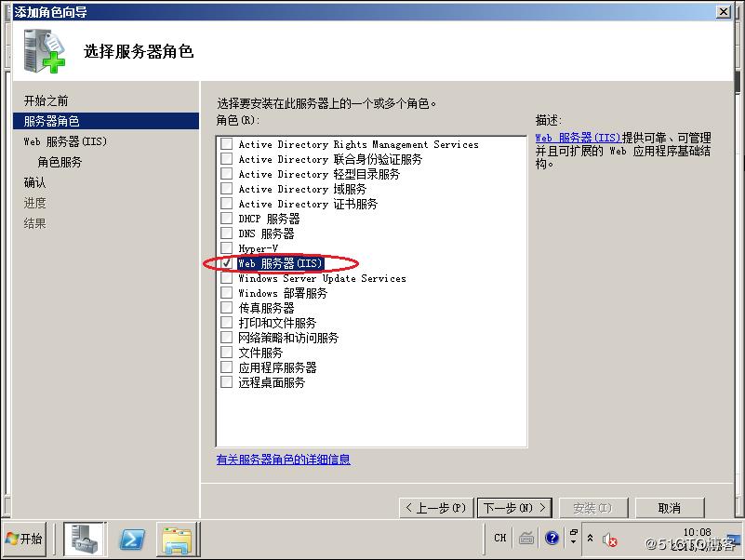
Task: Check Windows 部署服务 role
Action: click(x=227, y=292)
